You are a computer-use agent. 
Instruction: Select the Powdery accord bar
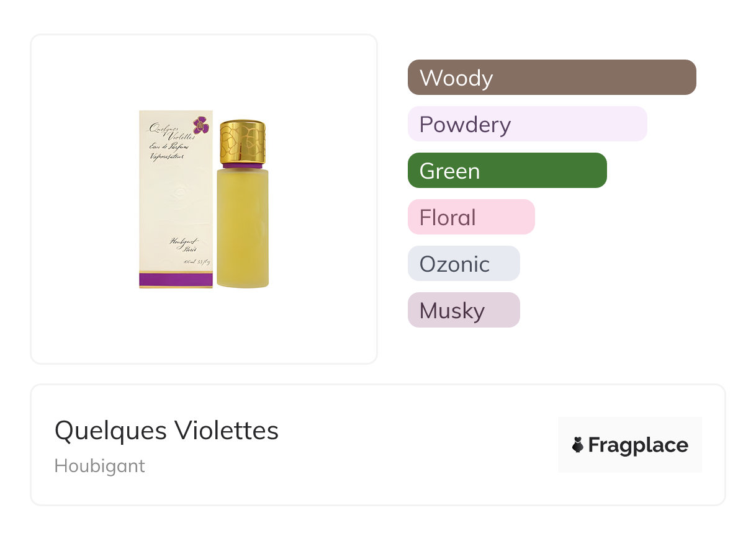[x=527, y=124]
